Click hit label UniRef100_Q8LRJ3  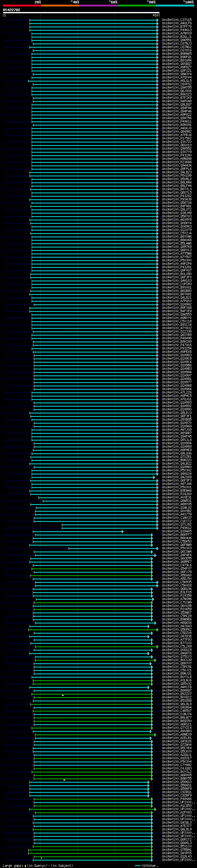coord(177,413)
